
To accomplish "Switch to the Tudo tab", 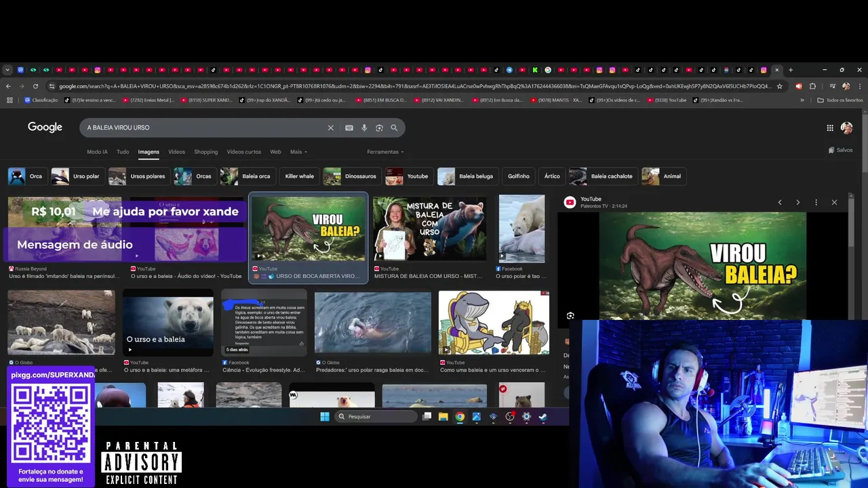I will 123,152.
